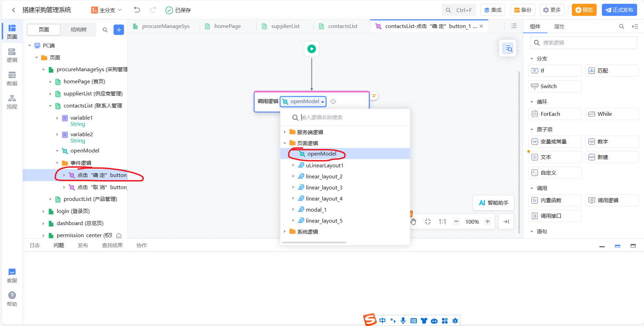Click the blue plus add page button
The height and width of the screenshot is (326, 644).
click(x=119, y=30)
